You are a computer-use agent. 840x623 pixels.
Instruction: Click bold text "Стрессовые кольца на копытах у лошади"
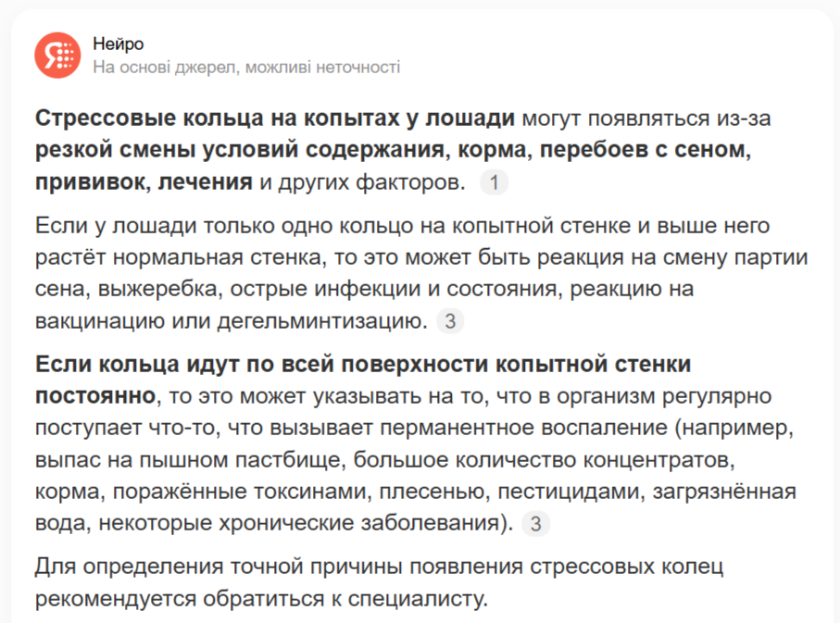[x=275, y=118]
